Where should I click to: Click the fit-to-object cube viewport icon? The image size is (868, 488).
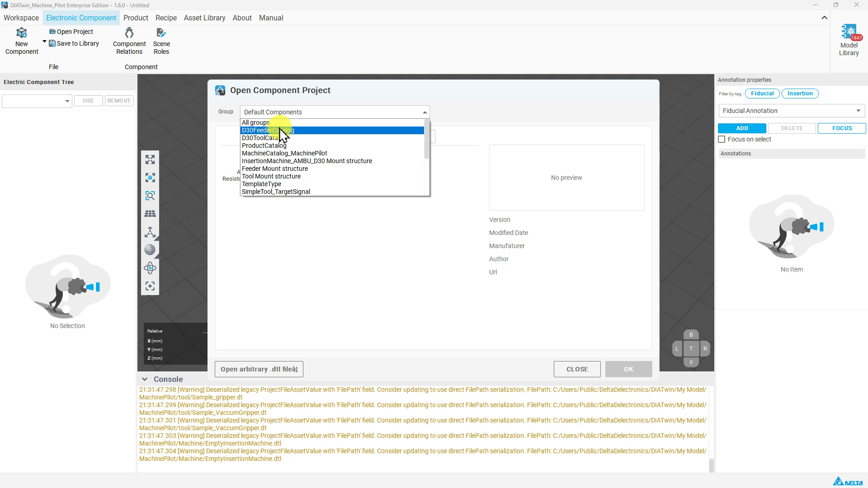150,178
